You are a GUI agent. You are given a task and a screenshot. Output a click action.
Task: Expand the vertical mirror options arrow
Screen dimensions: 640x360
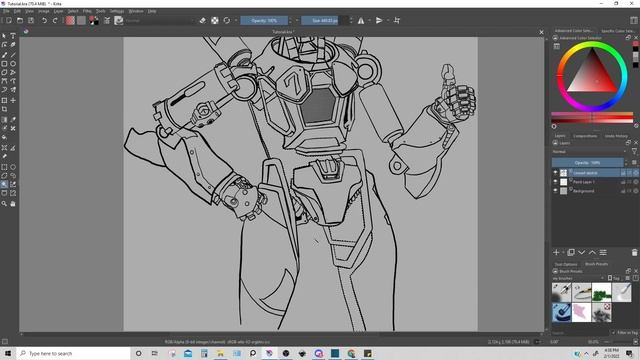387,20
